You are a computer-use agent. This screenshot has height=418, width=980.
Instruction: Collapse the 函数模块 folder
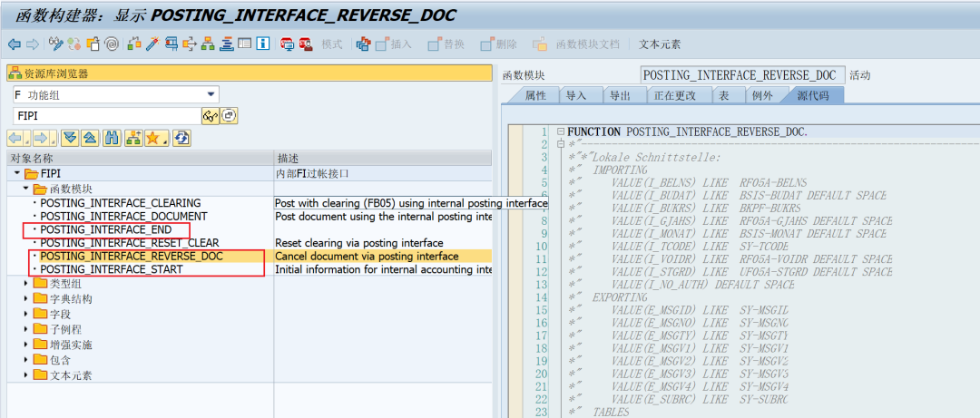(x=25, y=188)
